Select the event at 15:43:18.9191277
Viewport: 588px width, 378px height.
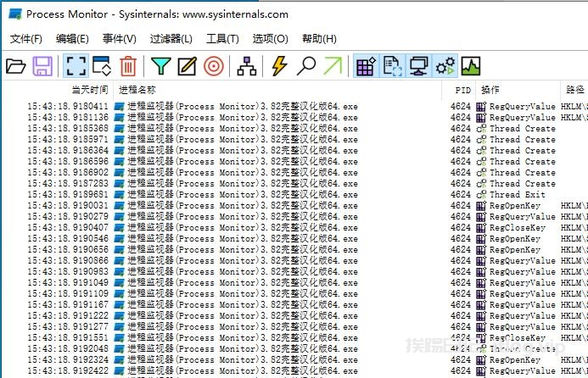(x=294, y=326)
